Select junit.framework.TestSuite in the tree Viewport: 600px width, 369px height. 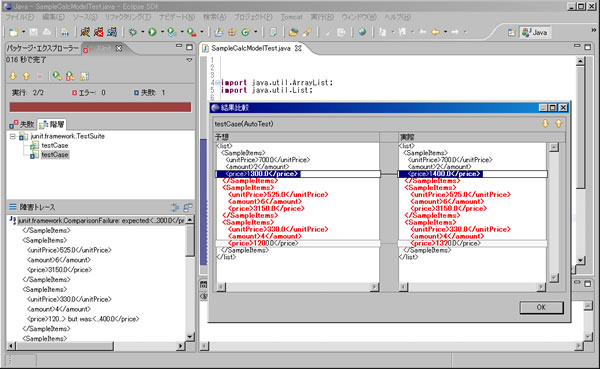(67, 136)
